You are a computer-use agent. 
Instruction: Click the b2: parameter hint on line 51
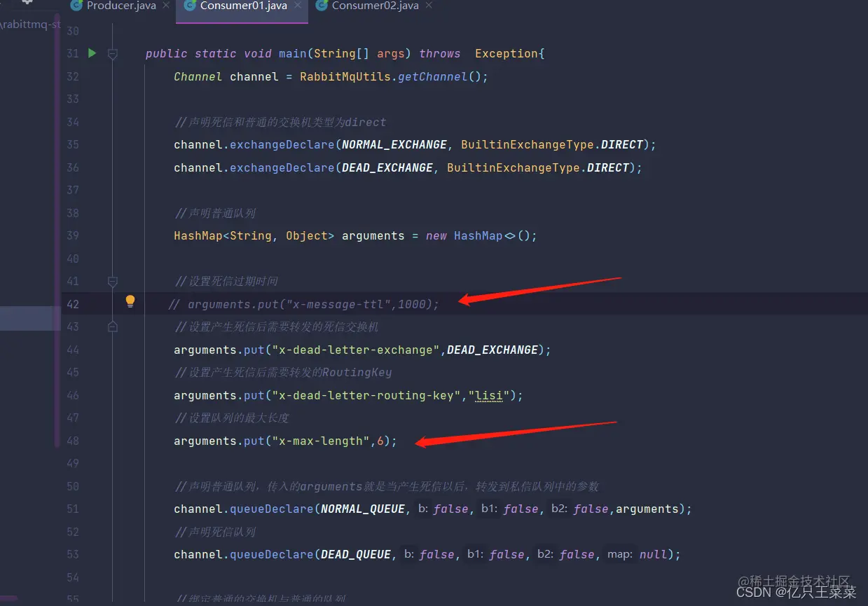558,509
